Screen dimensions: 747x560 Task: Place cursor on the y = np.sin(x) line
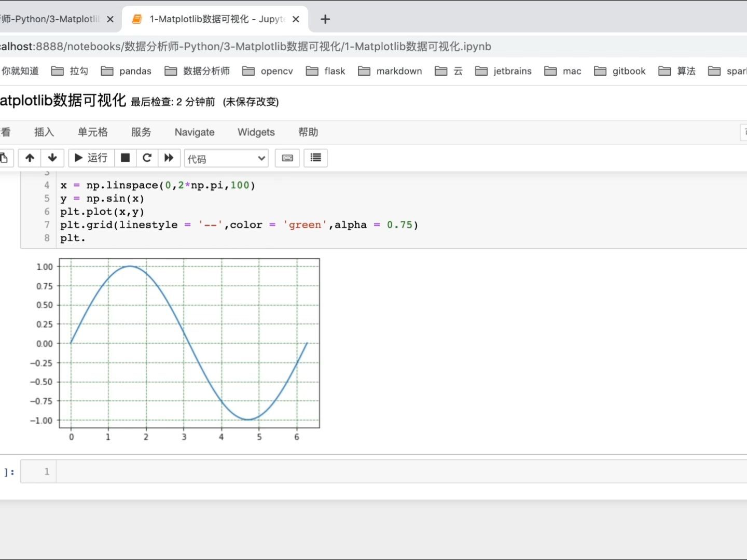(102, 199)
